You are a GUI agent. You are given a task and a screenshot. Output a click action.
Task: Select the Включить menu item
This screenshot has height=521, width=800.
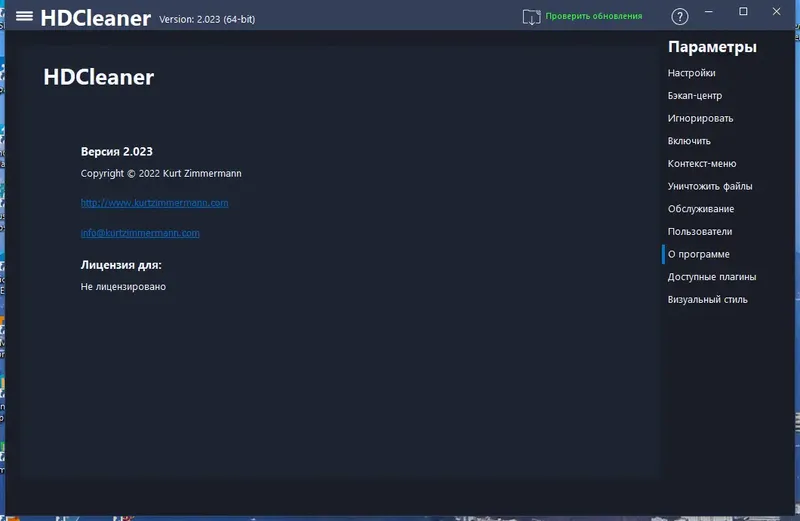coord(689,141)
